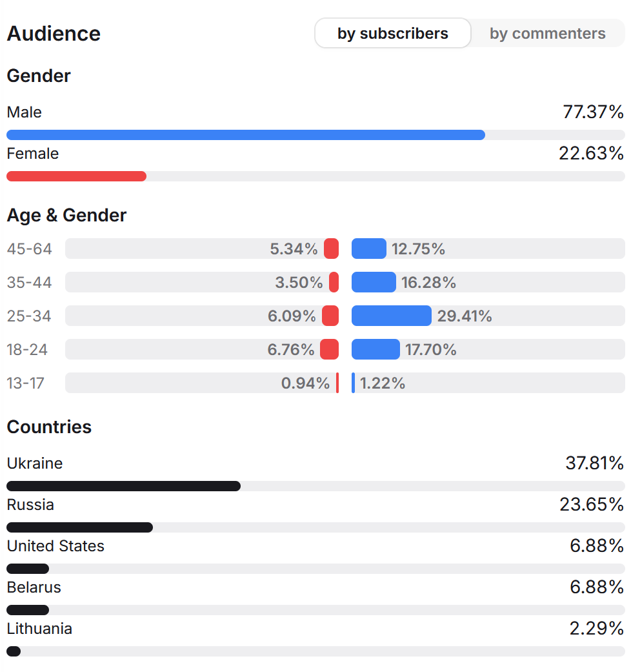Click the Belarus country progress bar
Screen dimensions: 631x672
click(28, 610)
